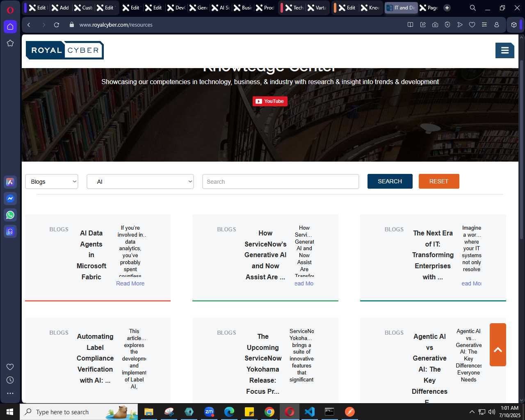The image size is (525, 420).
Task: Click the Royal Cyber logo
Action: 65,50
